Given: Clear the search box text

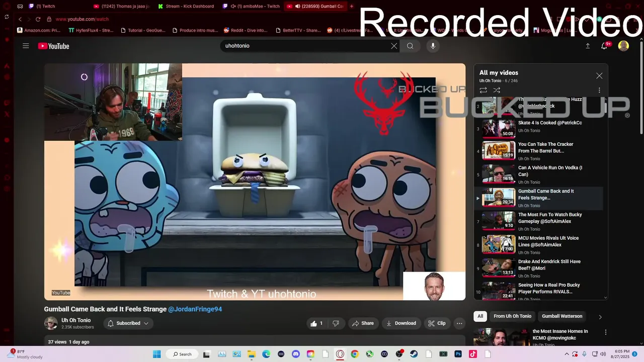Looking at the screenshot, I should click(x=394, y=46).
